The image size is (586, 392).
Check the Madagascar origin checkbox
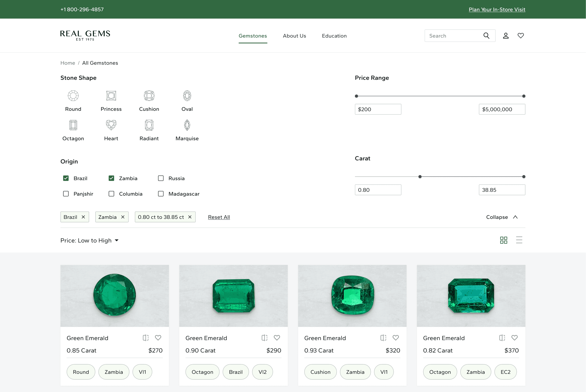tap(161, 194)
